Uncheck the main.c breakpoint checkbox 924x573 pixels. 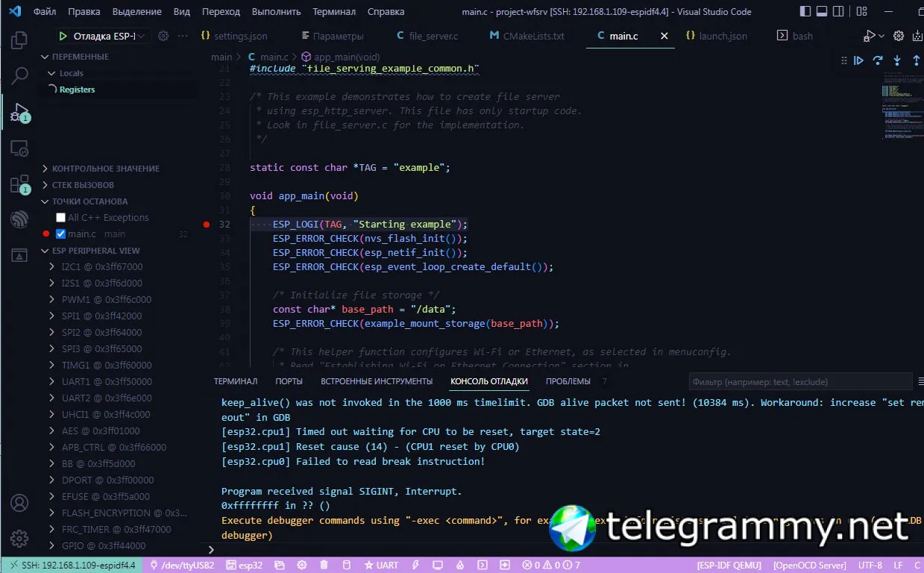[61, 234]
